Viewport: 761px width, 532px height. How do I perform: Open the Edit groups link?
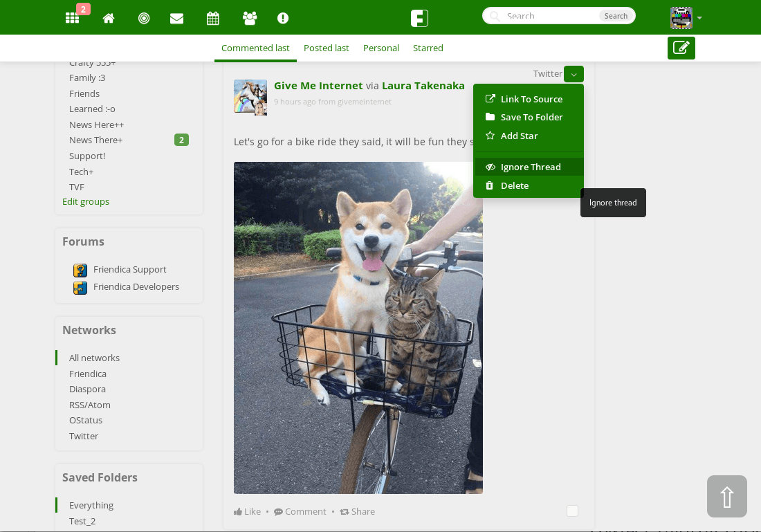(85, 201)
